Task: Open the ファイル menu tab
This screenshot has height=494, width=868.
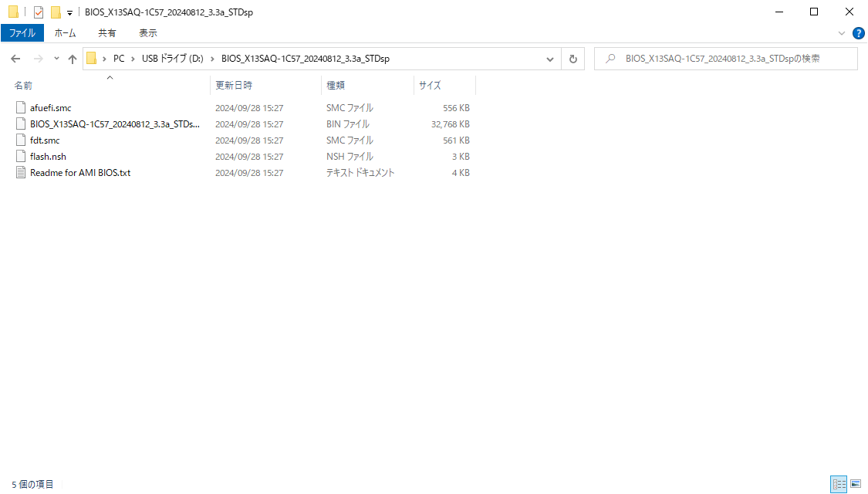Action: pos(22,33)
